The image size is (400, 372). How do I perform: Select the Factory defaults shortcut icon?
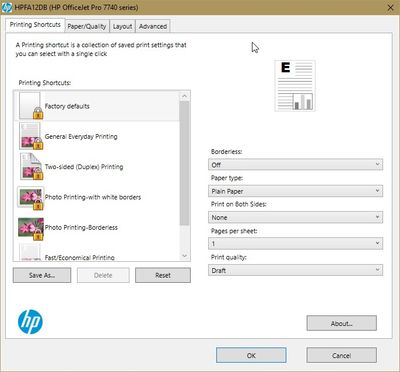tap(31, 106)
